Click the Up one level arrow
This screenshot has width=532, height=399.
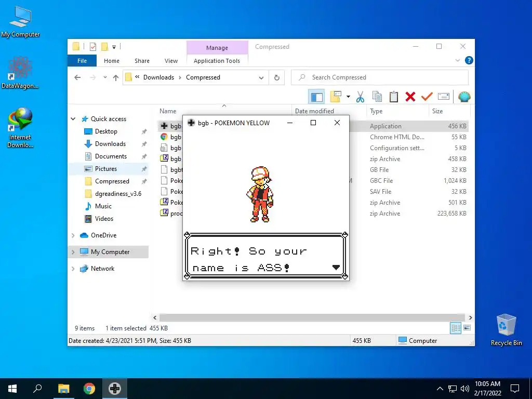point(116,78)
